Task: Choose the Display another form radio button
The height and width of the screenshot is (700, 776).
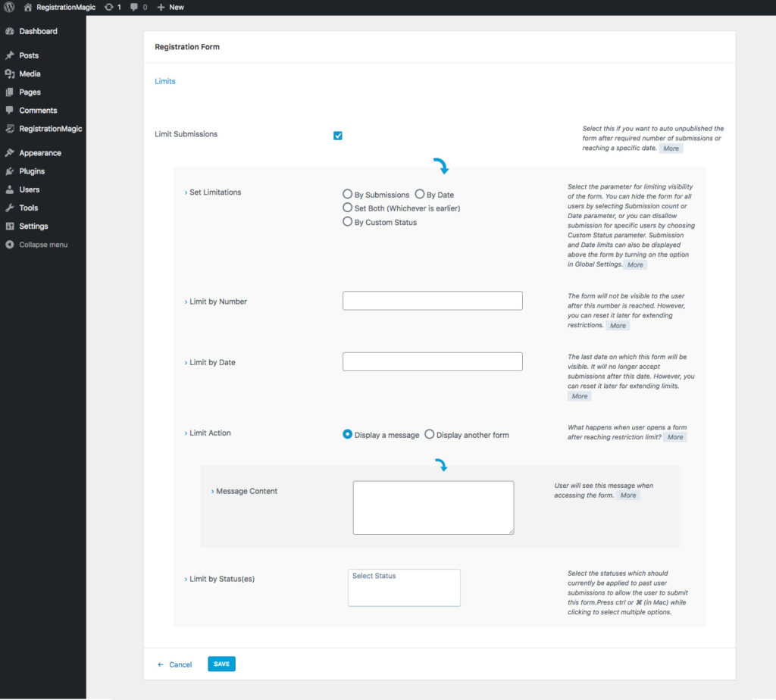Action: tap(430, 435)
